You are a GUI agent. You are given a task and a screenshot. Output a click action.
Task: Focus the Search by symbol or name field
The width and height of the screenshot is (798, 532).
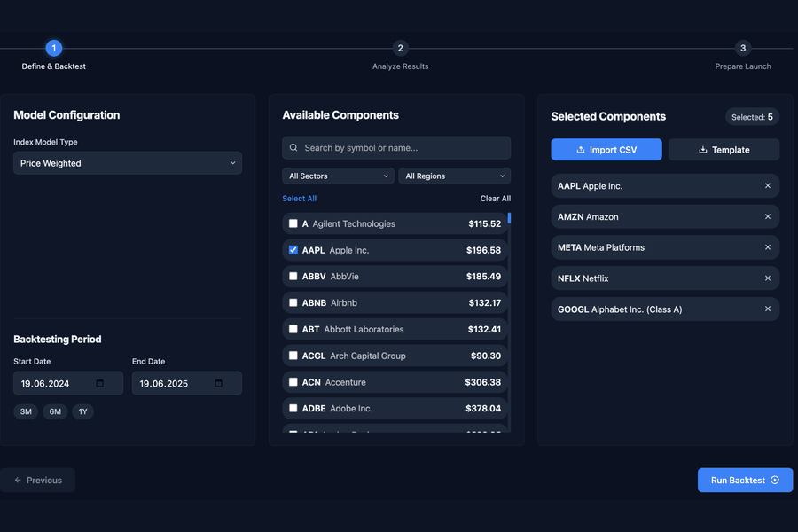[x=396, y=148]
